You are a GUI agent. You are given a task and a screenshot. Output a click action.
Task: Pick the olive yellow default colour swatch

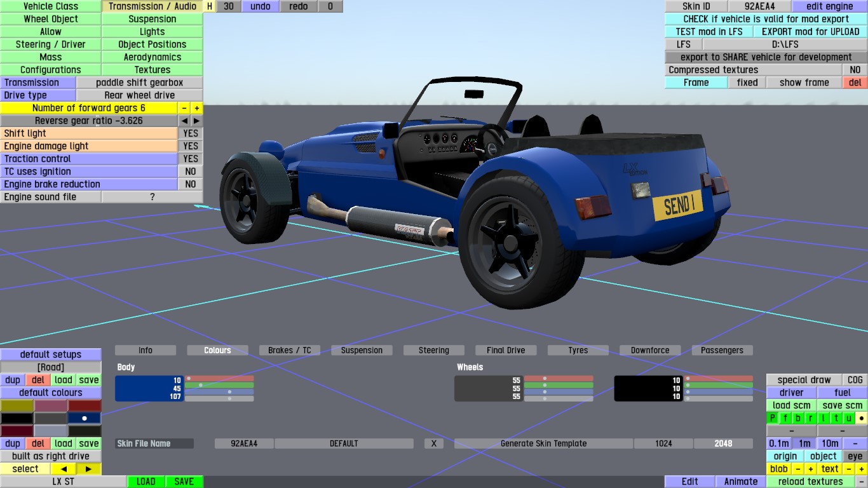(x=17, y=405)
